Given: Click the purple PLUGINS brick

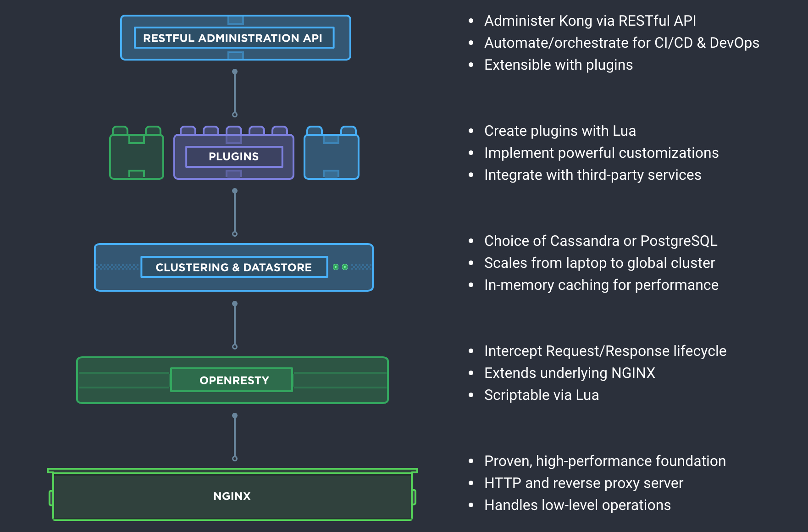Looking at the screenshot, I should pyautogui.click(x=234, y=153).
